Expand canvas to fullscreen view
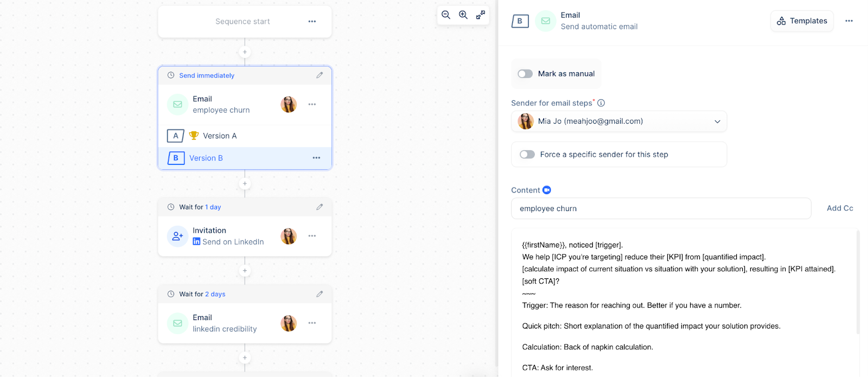 [481, 15]
